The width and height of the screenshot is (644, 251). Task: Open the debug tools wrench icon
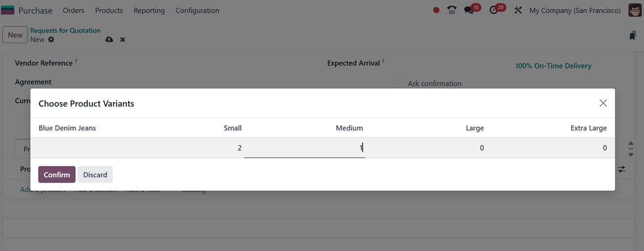[518, 10]
